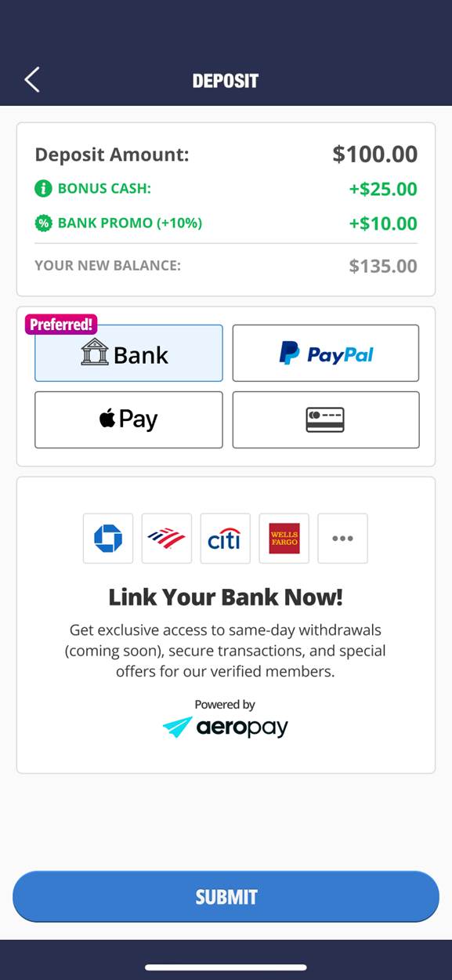Go back using the left arrow
452x980 pixels.
[x=31, y=80]
